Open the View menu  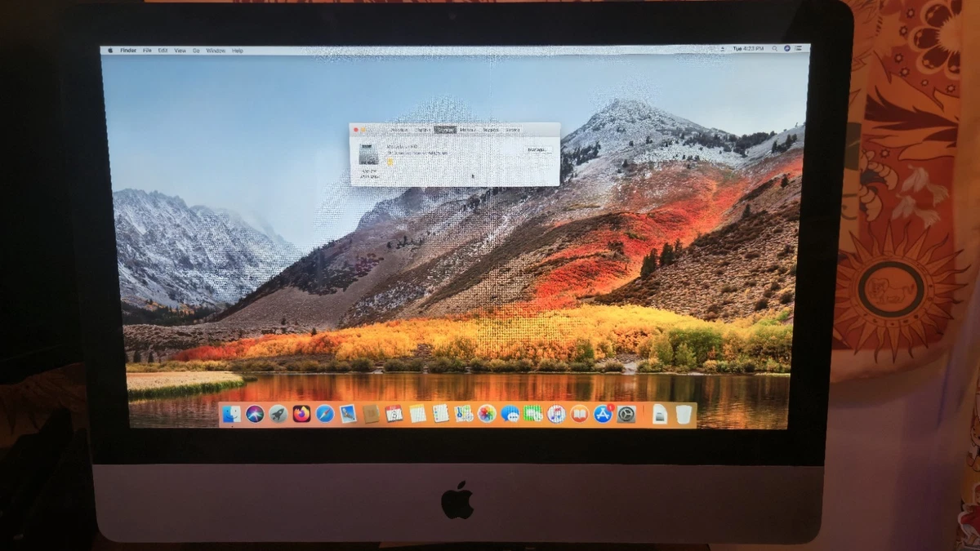(x=180, y=51)
